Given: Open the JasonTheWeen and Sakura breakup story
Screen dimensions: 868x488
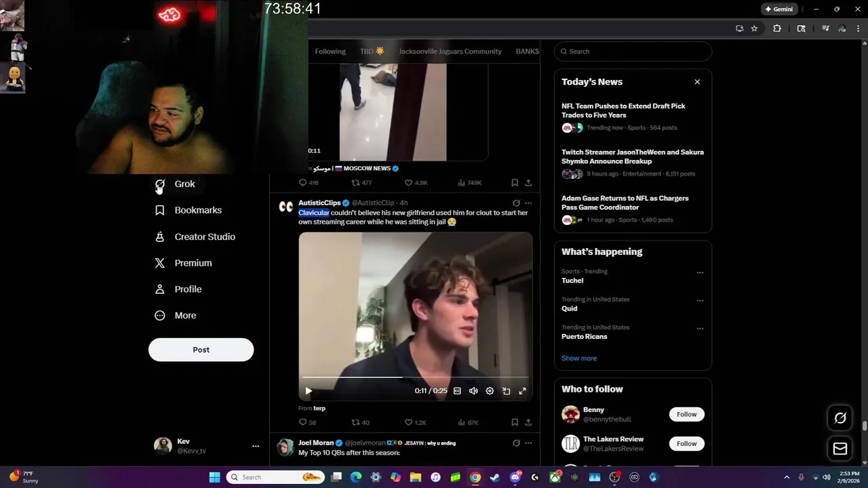Looking at the screenshot, I should tap(633, 163).
